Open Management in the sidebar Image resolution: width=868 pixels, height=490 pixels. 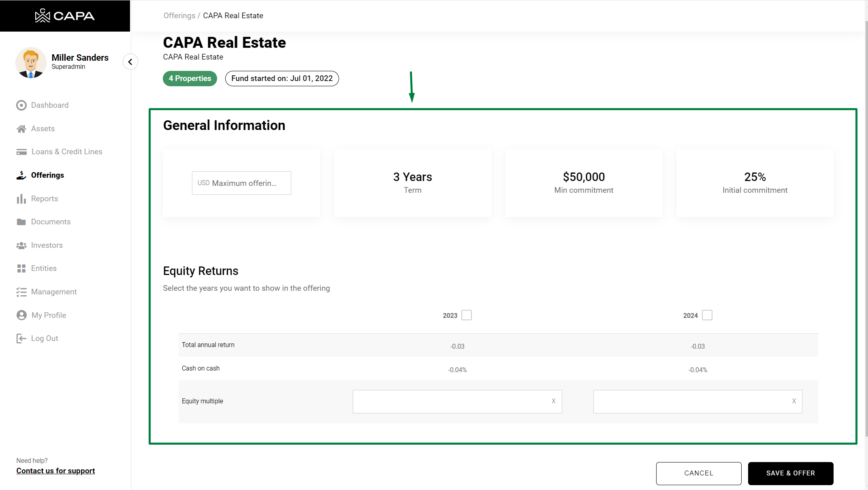53,292
